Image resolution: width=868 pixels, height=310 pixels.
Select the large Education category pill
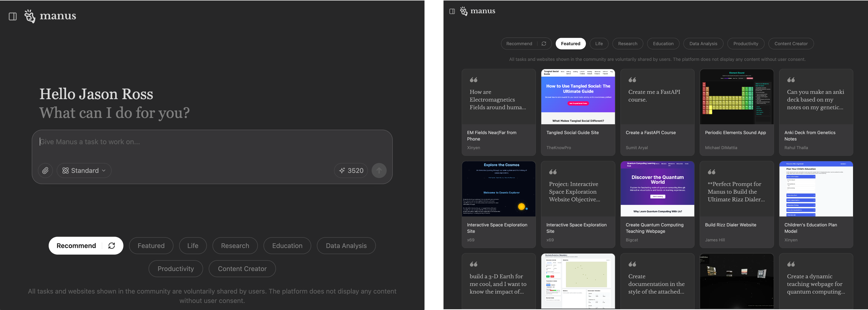coord(287,246)
